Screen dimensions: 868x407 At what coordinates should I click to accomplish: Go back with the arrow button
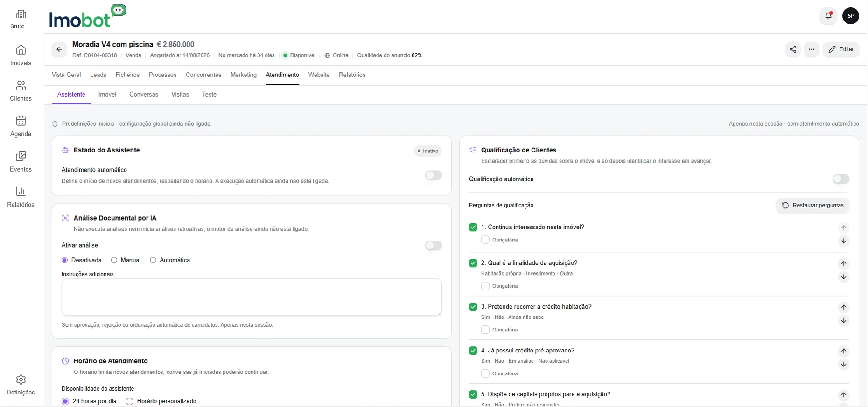(59, 49)
